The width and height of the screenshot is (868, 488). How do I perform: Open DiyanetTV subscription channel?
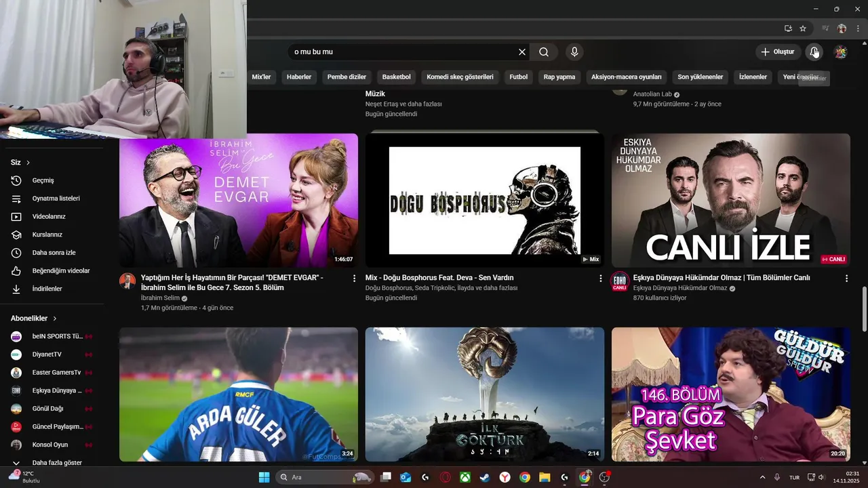click(51, 354)
